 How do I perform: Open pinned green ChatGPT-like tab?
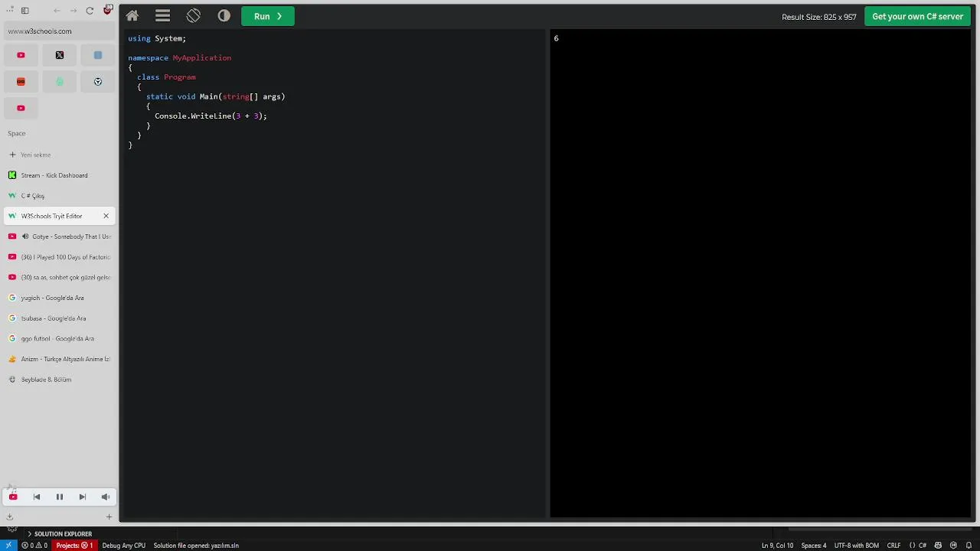(x=60, y=82)
